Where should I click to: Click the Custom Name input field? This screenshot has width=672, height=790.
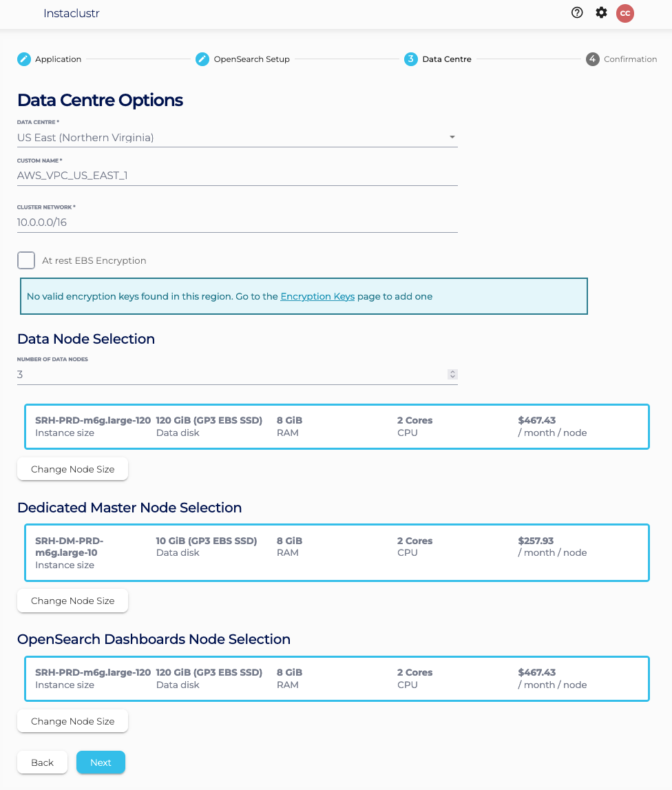pyautogui.click(x=237, y=176)
